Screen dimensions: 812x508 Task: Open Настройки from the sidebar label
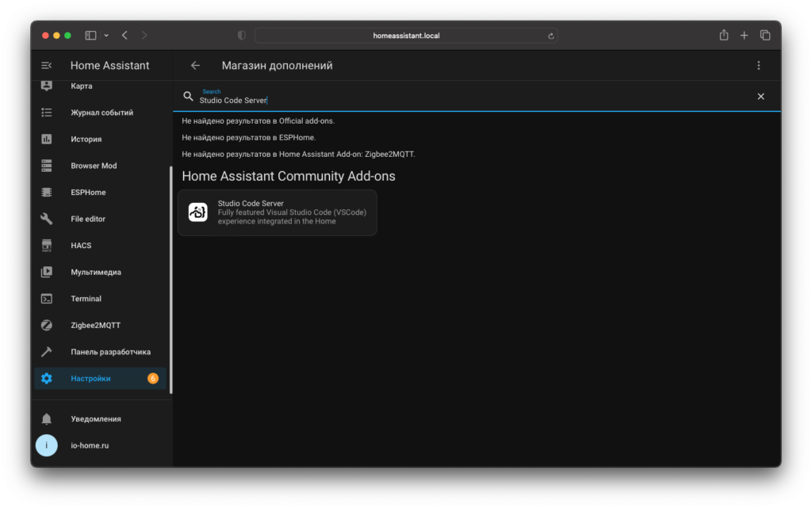(x=90, y=378)
